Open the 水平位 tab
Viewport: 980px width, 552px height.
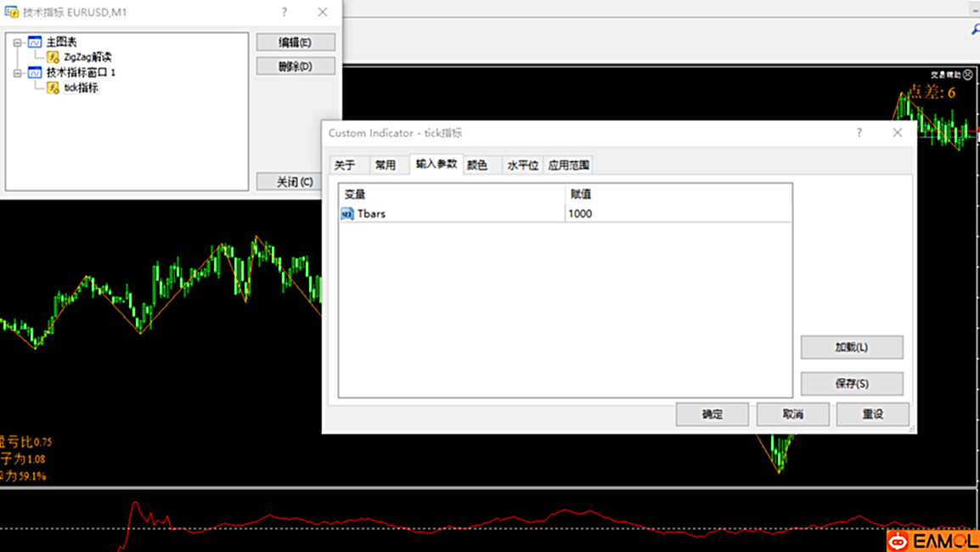tap(522, 166)
